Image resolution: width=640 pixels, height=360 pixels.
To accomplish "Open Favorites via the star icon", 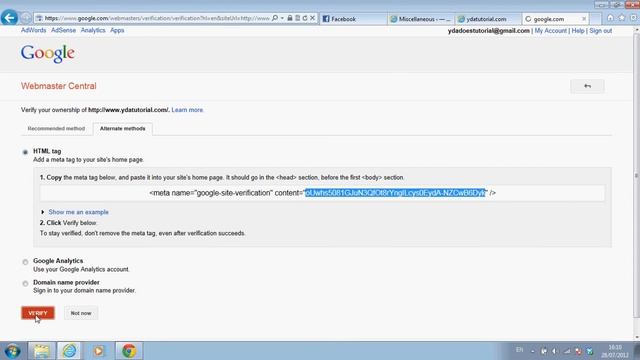I will click(622, 18).
